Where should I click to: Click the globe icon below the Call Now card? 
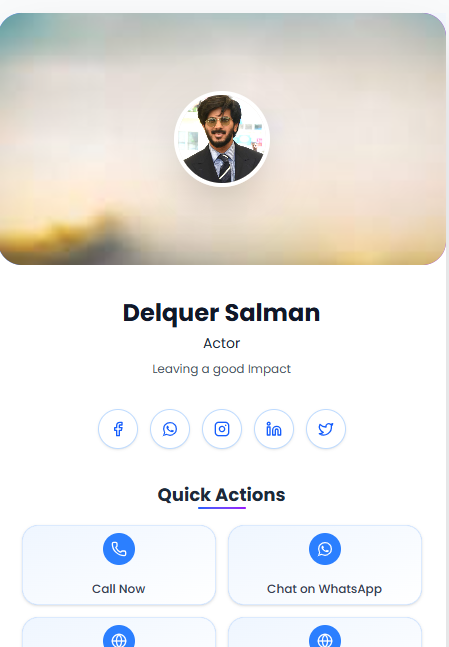(x=119, y=636)
